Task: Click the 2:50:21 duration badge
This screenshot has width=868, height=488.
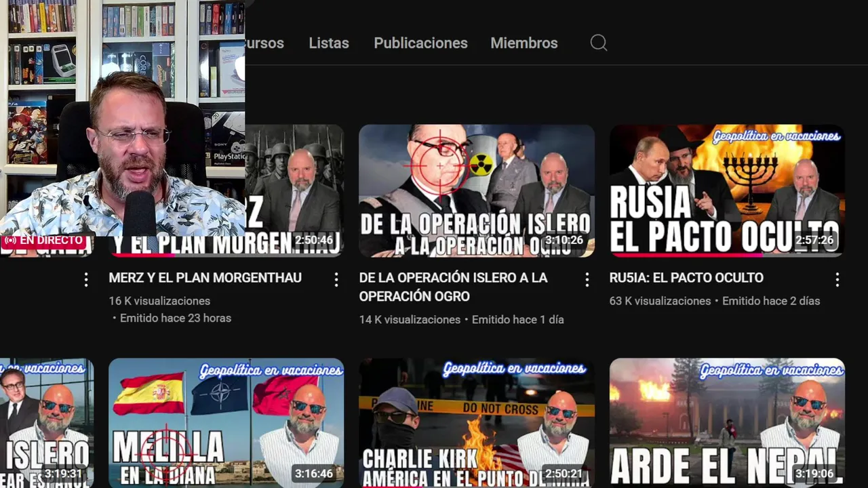Action: [564, 474]
